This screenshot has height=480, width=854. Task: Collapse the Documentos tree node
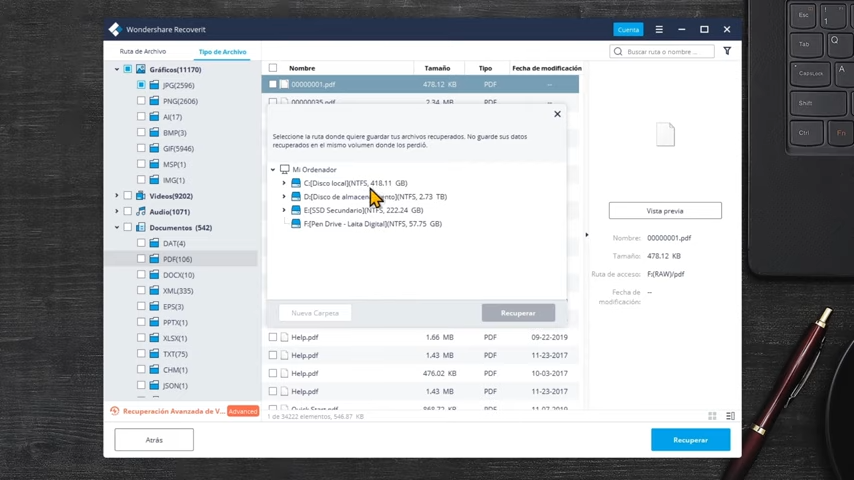pos(117,227)
